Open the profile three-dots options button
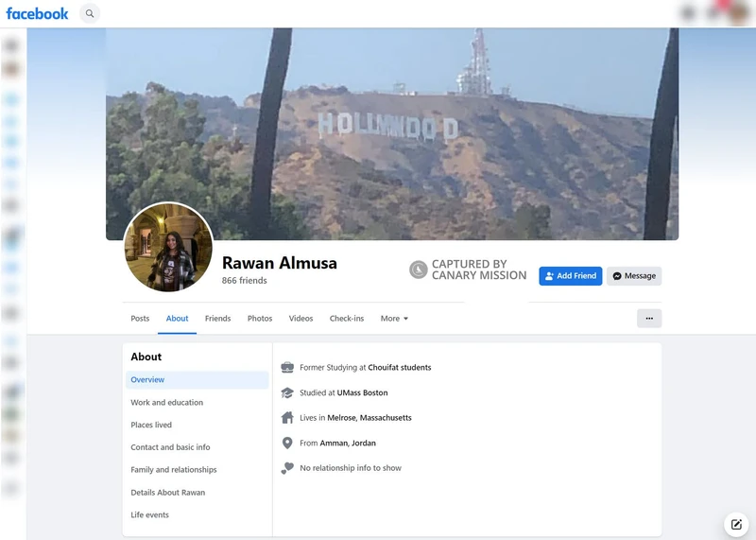756x540 pixels. 649,319
